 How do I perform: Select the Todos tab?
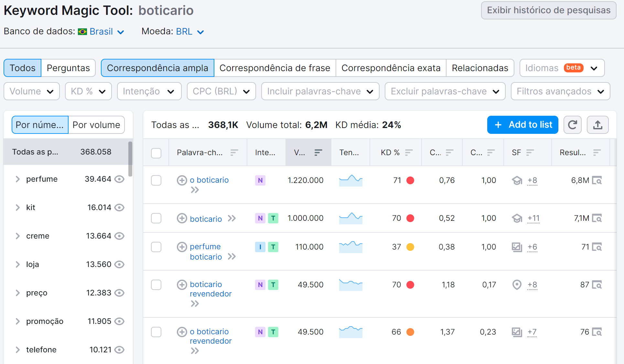22,68
